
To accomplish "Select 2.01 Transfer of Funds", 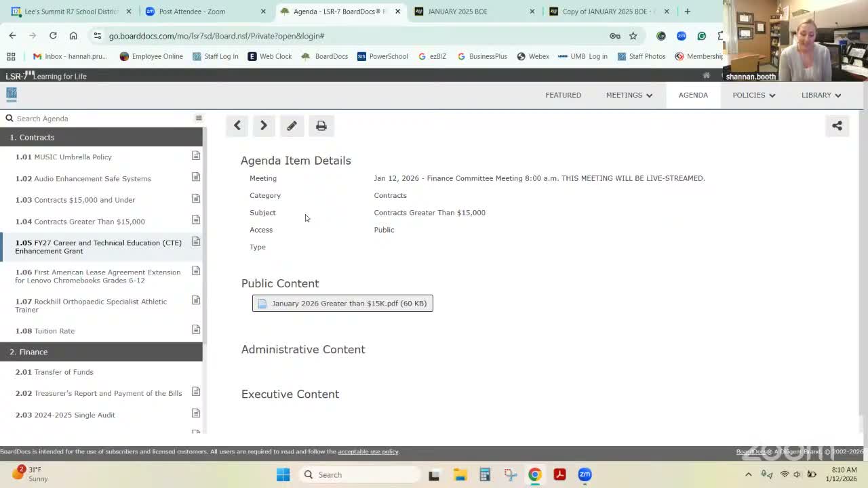I will coord(54,372).
